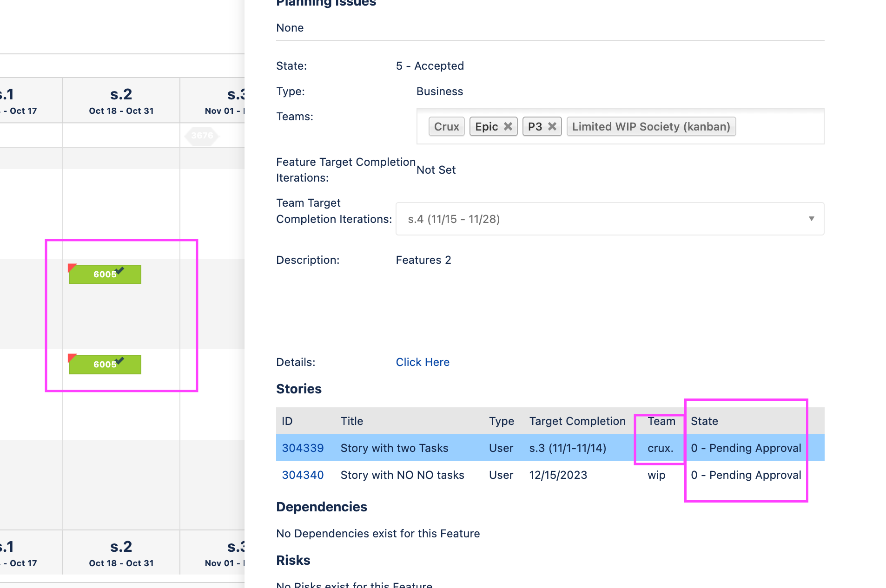Click the checkmark icon on the lower 6005 card
Viewport: 886px width, 588px height.
tap(119, 360)
